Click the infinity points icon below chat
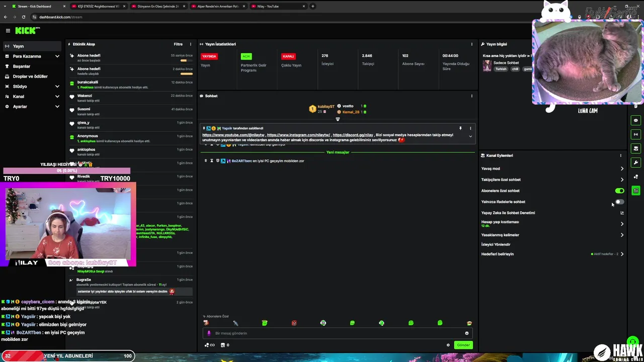Image resolution: width=644 pixels, height=362 pixels. click(209, 345)
